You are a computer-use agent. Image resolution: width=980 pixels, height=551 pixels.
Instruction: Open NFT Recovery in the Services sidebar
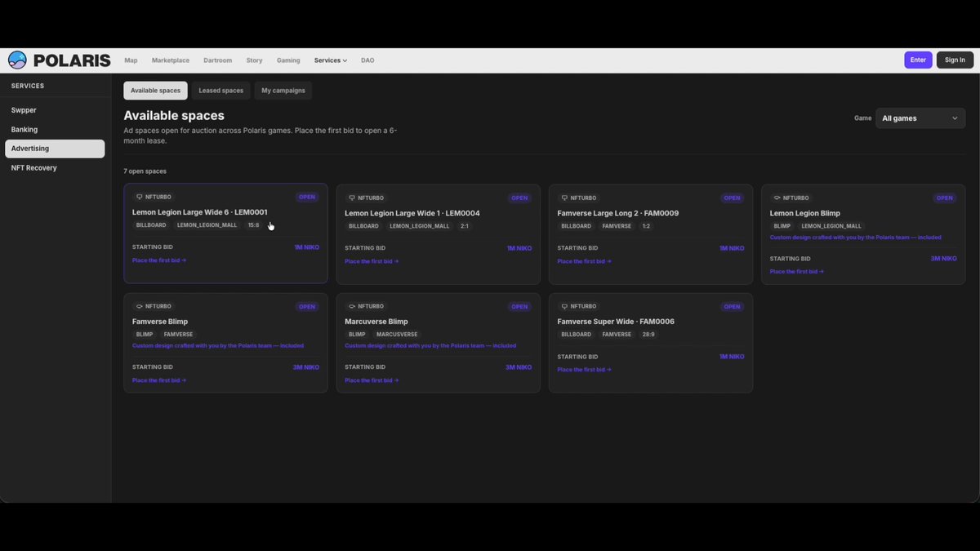(x=55, y=167)
